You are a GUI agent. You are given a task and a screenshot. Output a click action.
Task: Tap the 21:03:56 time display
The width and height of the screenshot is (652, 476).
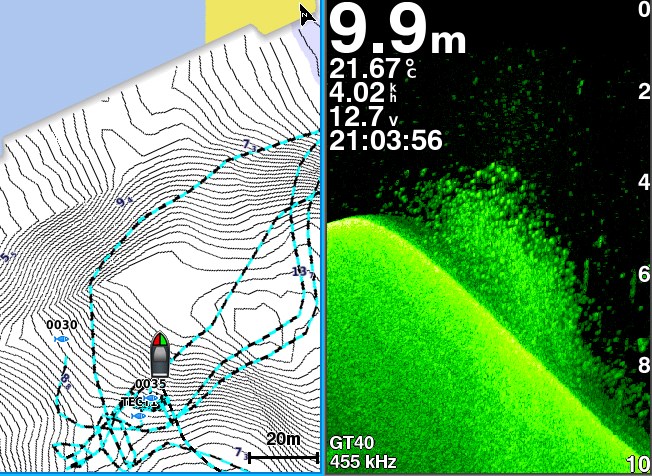[x=385, y=141]
